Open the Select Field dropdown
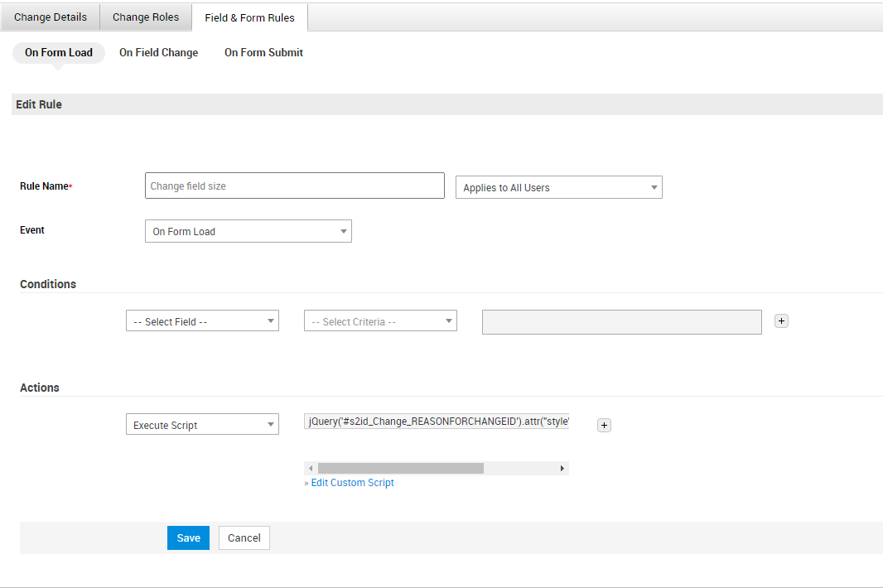 (202, 321)
